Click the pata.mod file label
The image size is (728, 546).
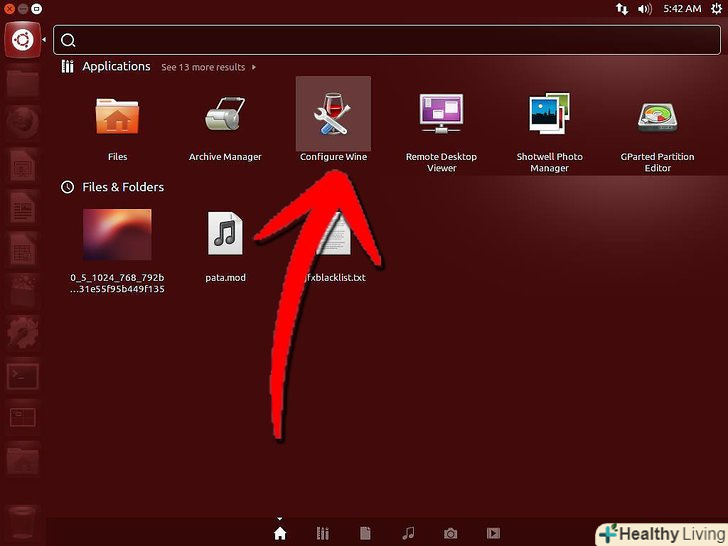[x=225, y=278]
